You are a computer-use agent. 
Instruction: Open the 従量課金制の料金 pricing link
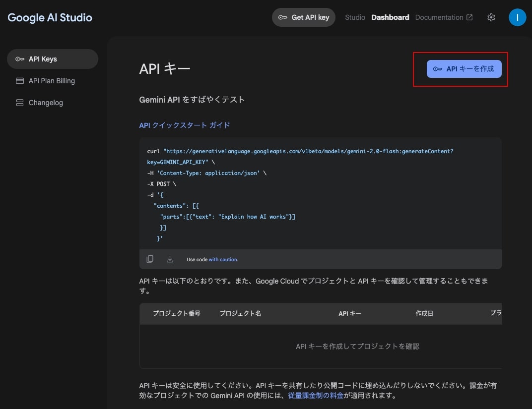click(x=316, y=396)
